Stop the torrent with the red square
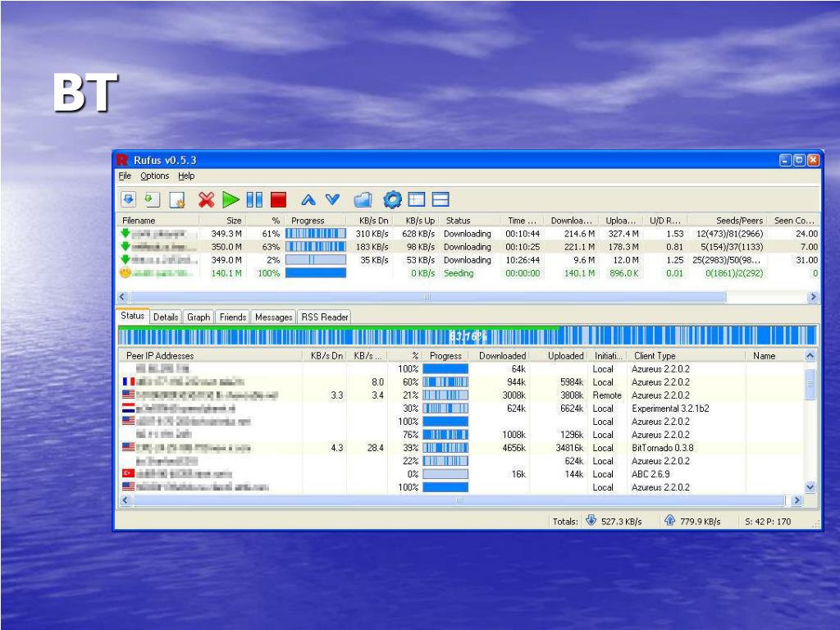 pyautogui.click(x=279, y=199)
